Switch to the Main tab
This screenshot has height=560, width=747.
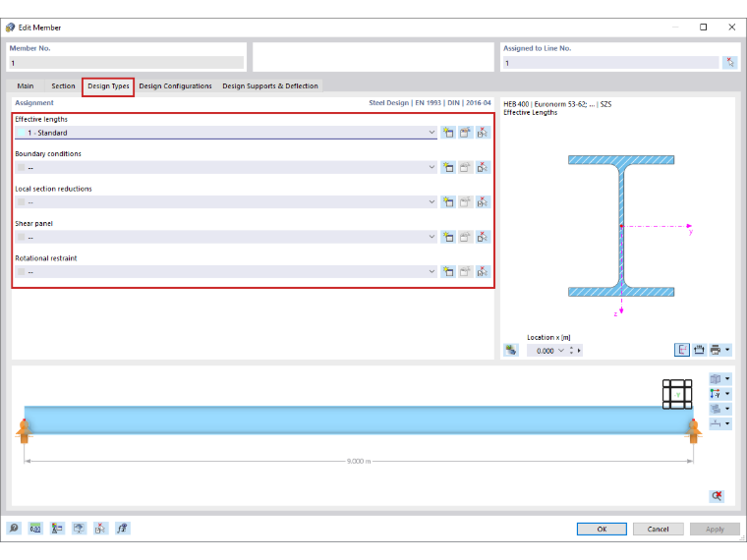[26, 86]
